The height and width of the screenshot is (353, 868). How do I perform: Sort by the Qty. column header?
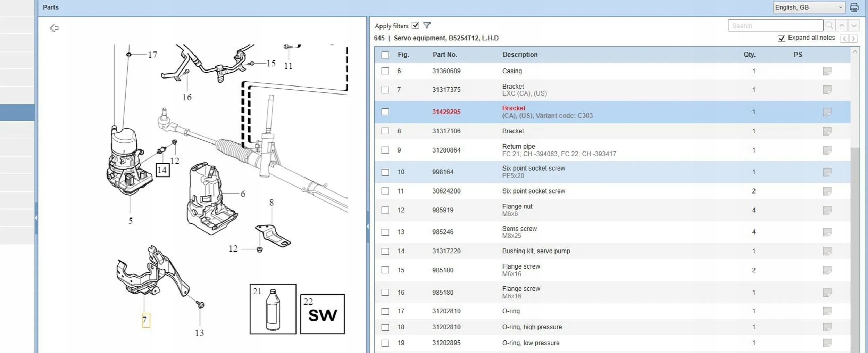point(750,55)
